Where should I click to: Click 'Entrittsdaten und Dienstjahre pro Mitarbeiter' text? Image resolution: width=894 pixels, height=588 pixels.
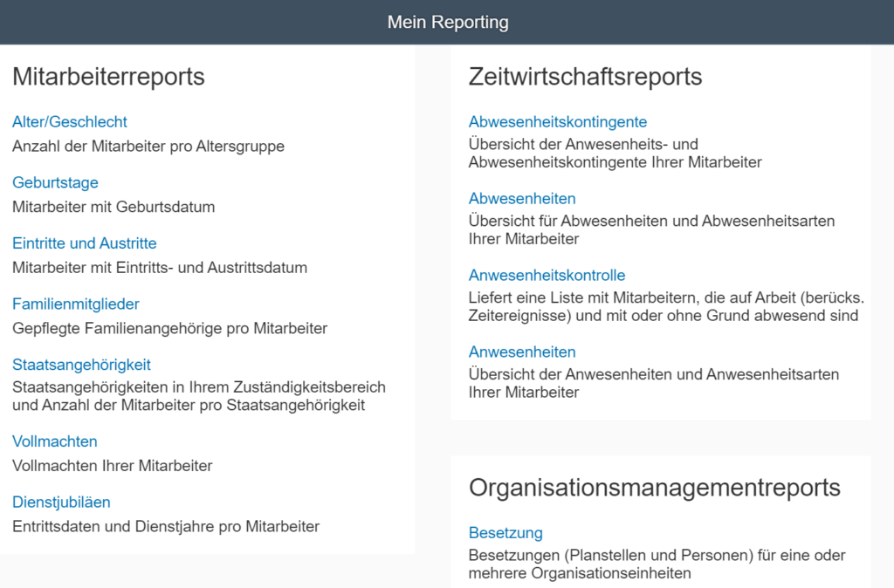[x=166, y=526]
